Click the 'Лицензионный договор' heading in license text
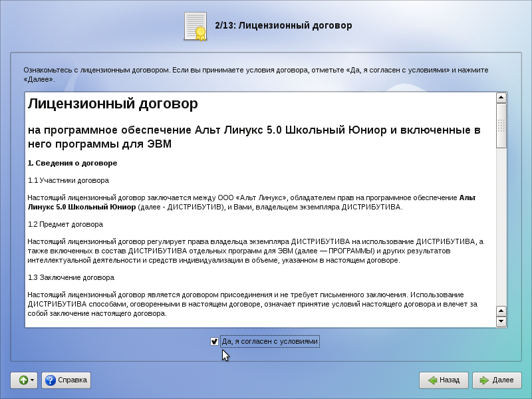 [112, 104]
